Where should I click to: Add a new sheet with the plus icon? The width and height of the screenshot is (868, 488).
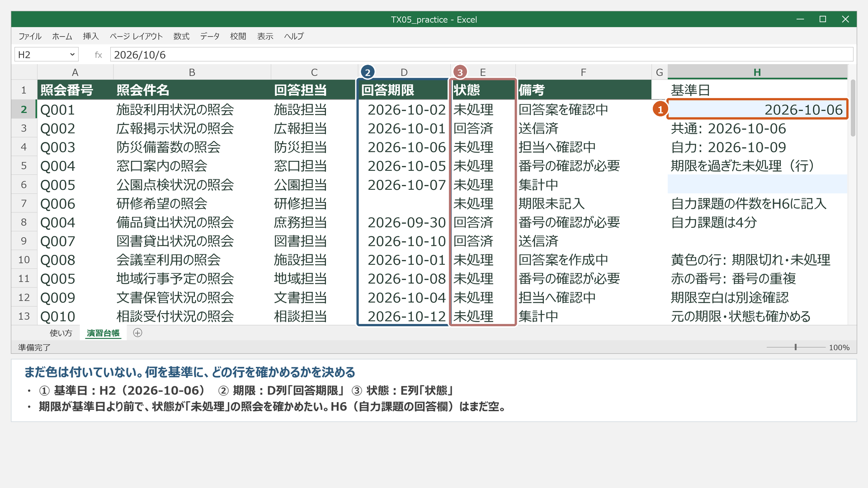[x=138, y=333]
